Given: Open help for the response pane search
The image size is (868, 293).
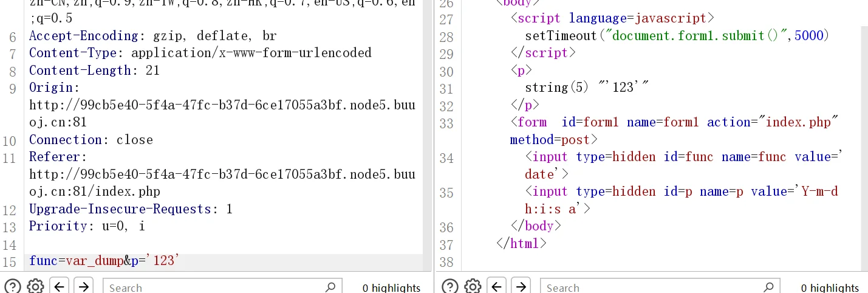Looking at the screenshot, I should (x=450, y=286).
